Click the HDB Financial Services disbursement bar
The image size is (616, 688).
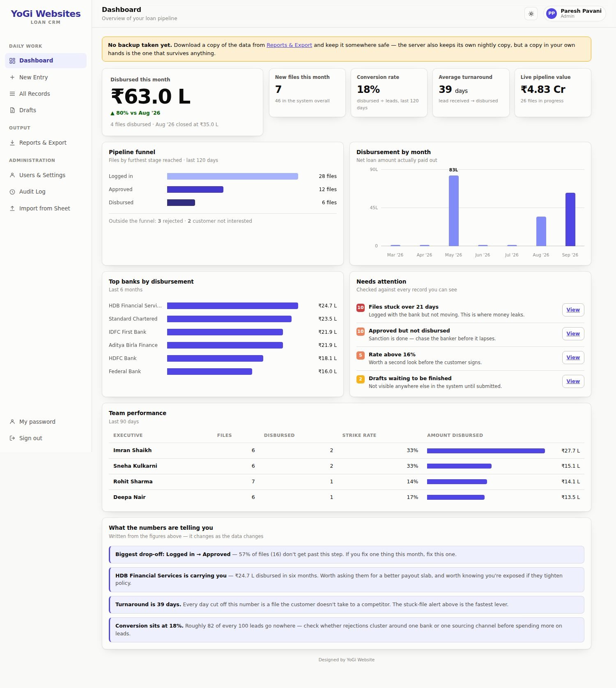[x=232, y=306]
